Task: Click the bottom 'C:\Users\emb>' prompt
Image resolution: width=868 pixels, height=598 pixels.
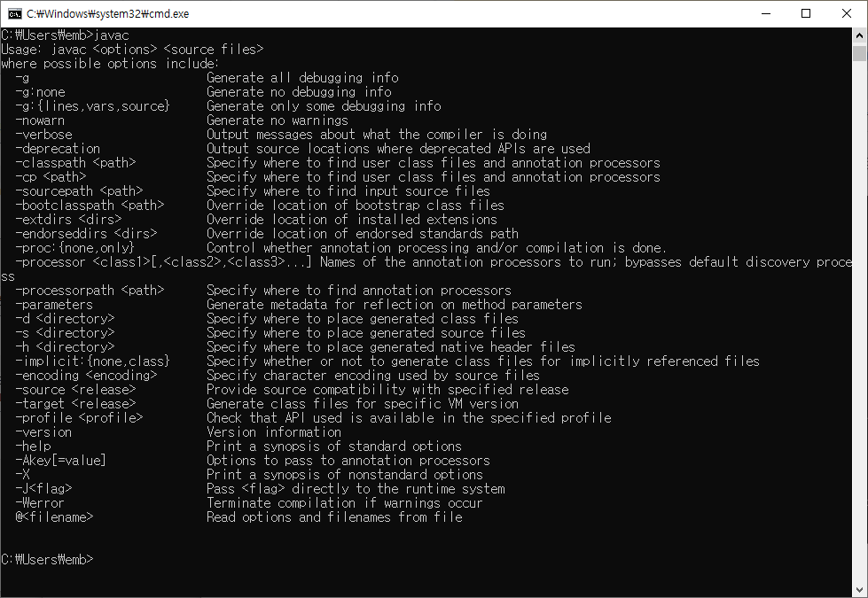Action: [x=47, y=560]
